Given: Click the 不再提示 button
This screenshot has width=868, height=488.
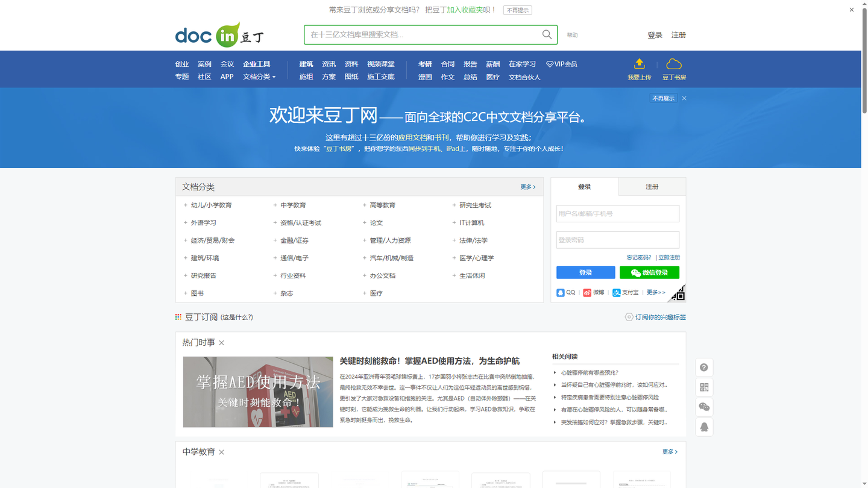Looking at the screenshot, I should tap(518, 10).
